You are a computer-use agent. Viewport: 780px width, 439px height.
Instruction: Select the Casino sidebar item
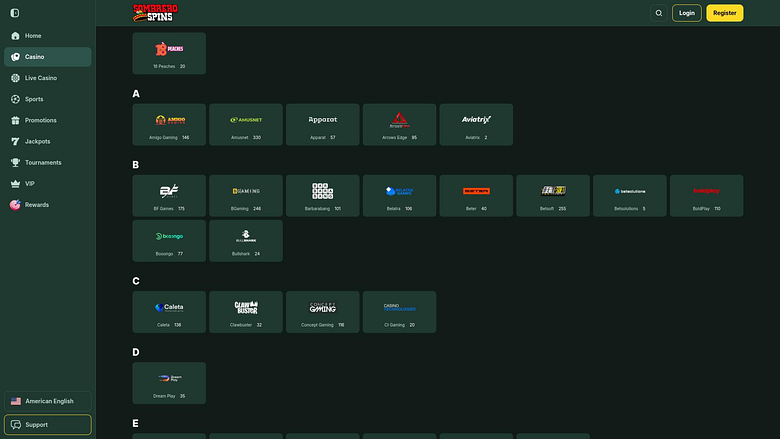(x=48, y=57)
